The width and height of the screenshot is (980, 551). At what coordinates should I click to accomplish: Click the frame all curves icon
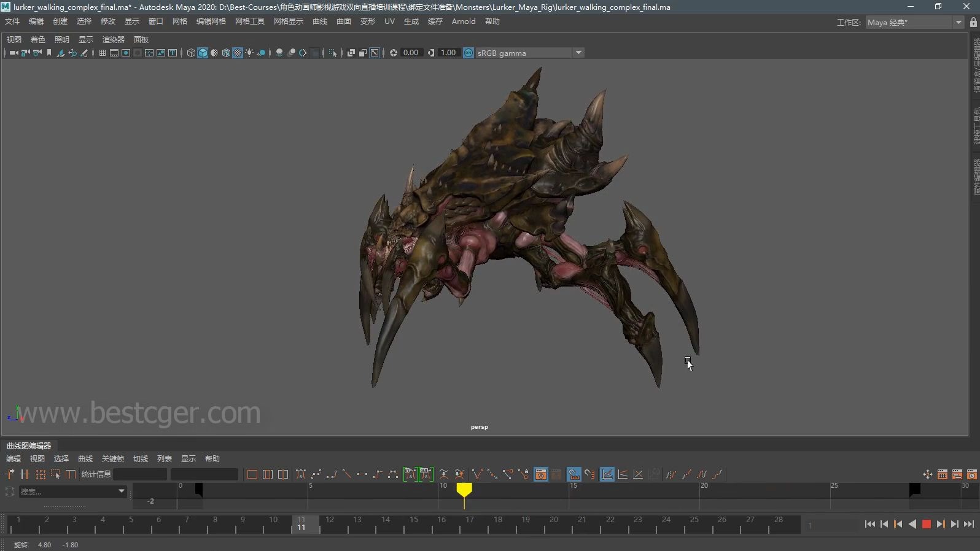click(x=252, y=474)
